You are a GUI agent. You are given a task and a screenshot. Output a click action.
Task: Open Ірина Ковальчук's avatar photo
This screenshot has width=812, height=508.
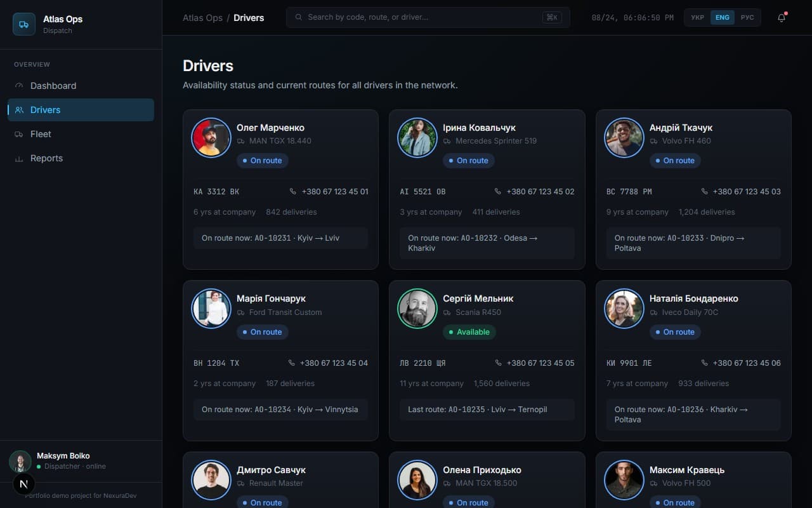click(417, 137)
